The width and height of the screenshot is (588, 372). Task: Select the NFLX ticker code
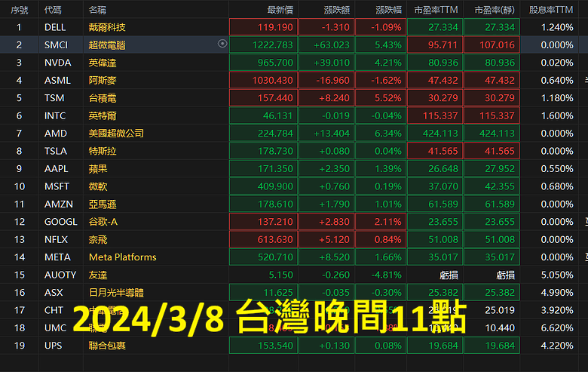click(x=57, y=239)
